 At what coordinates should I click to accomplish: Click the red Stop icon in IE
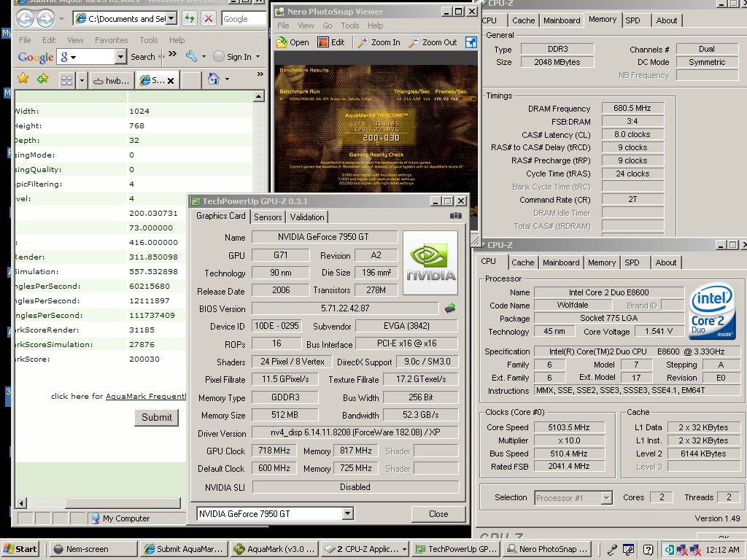click(208, 18)
